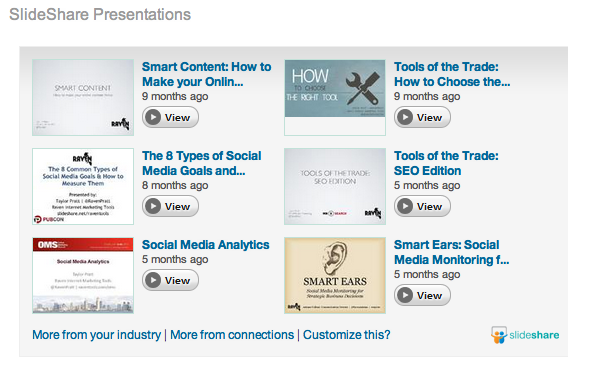Open the OMS Social Media Analytics thumbnail
This screenshot has height=382, width=591.
[83, 275]
